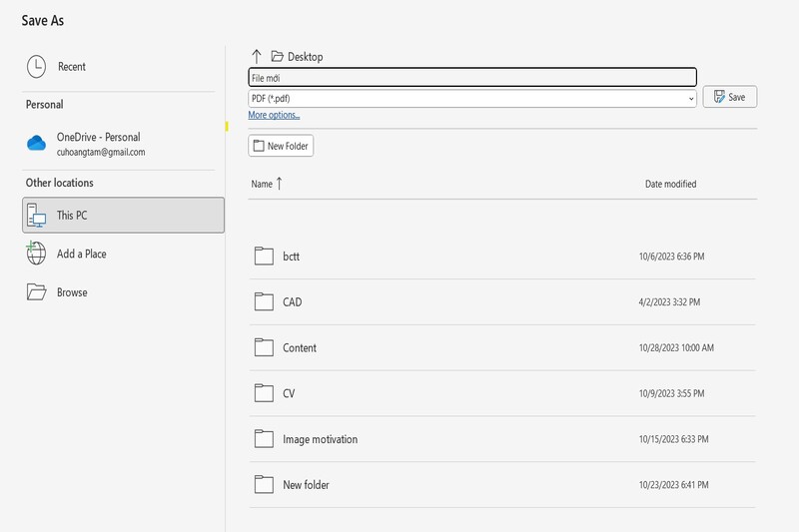Viewport: 799px width, 532px height.
Task: Open the More options link
Action: pos(274,116)
